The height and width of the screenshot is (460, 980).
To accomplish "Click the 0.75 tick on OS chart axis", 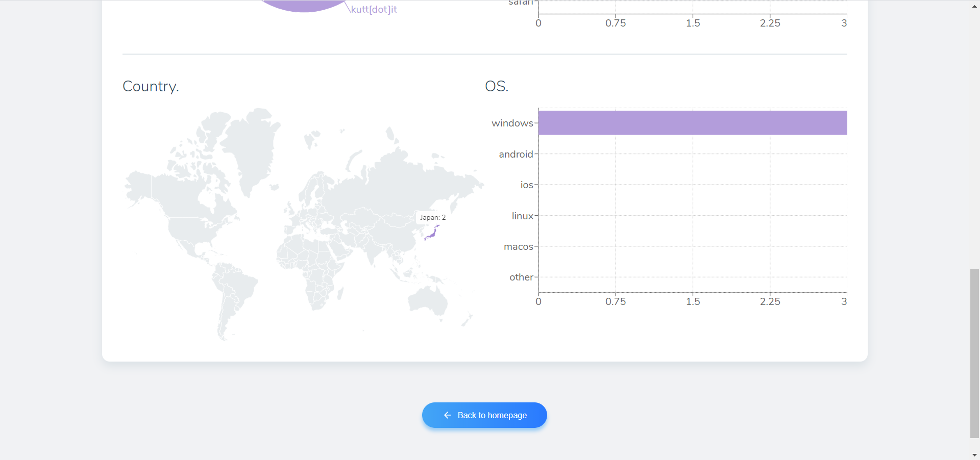I will pos(616,301).
